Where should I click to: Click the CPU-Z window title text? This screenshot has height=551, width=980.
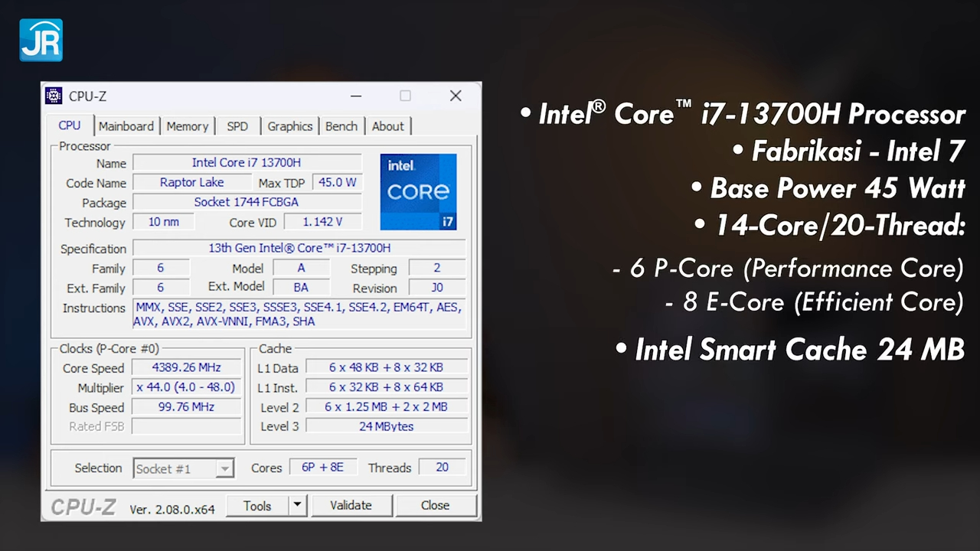tap(87, 96)
